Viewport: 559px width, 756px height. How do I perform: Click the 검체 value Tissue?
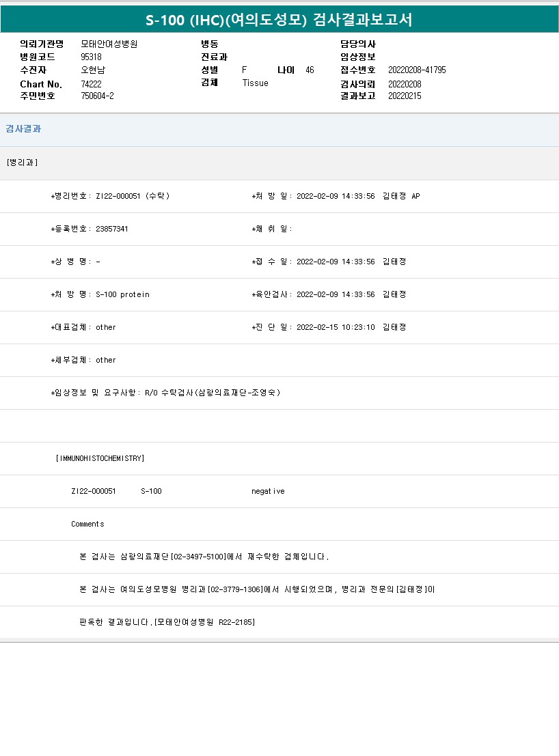(255, 83)
